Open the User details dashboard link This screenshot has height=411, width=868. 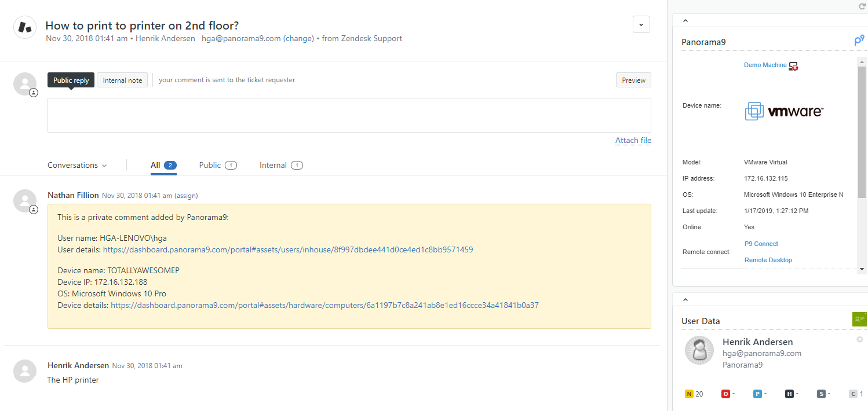click(288, 249)
